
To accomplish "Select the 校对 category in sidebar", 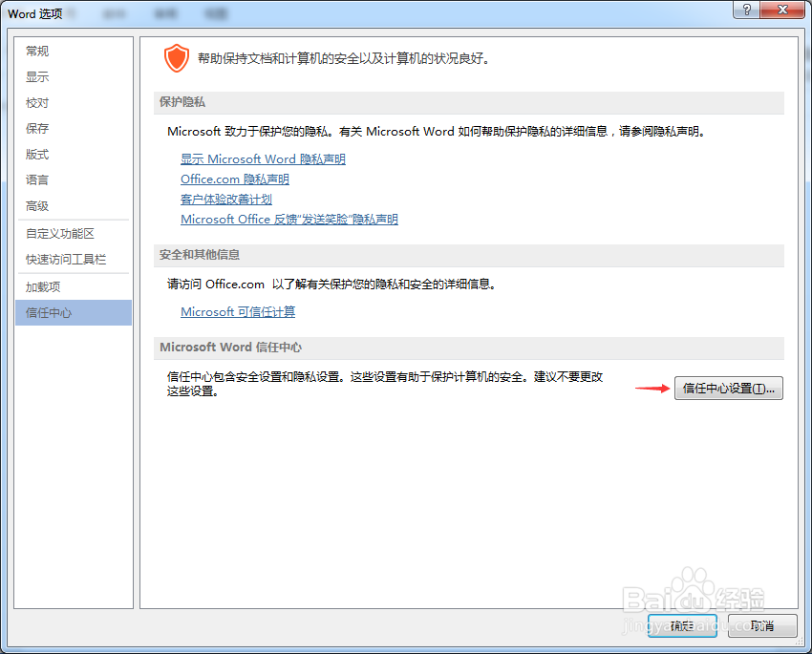I will click(x=36, y=102).
